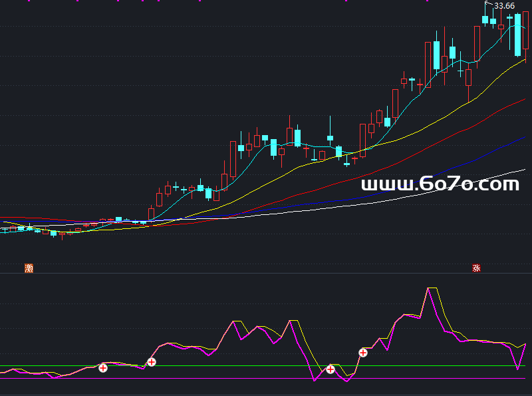Image resolution: width=532 pixels, height=396 pixels.
Task: Click the 33.66 high price label
Action: (x=505, y=6)
